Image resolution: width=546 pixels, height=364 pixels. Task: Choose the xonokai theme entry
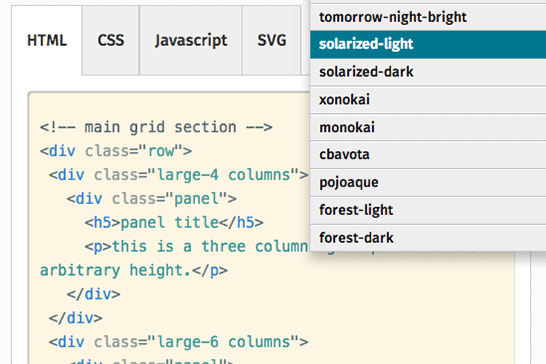tap(428, 100)
